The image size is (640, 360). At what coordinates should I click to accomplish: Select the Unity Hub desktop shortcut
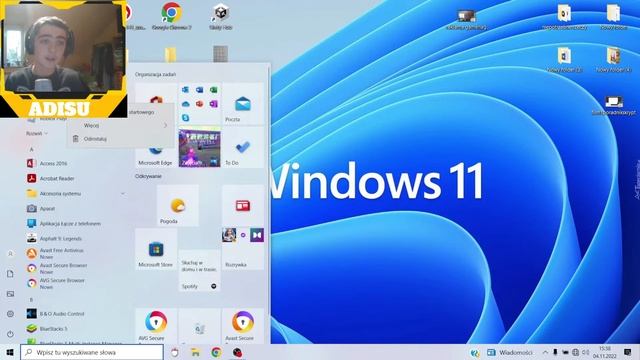(x=221, y=16)
